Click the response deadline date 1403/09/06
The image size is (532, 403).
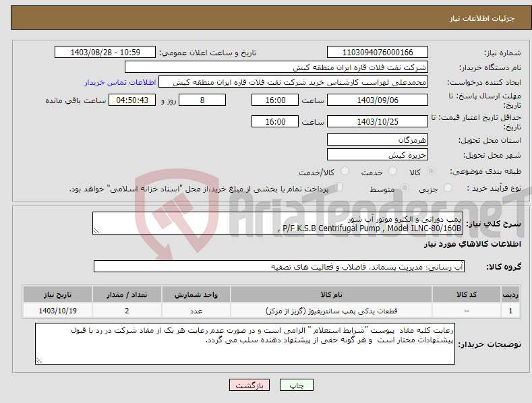point(378,100)
